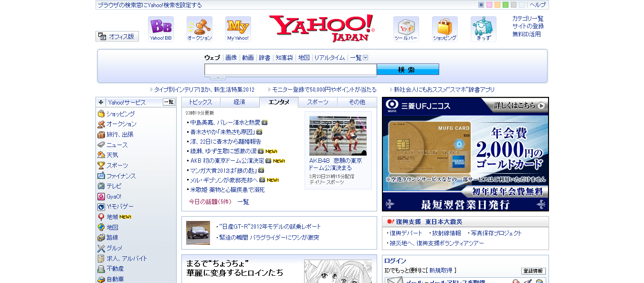Select the green theme color swatch
The height and width of the screenshot is (283, 644).
(x=506, y=5)
